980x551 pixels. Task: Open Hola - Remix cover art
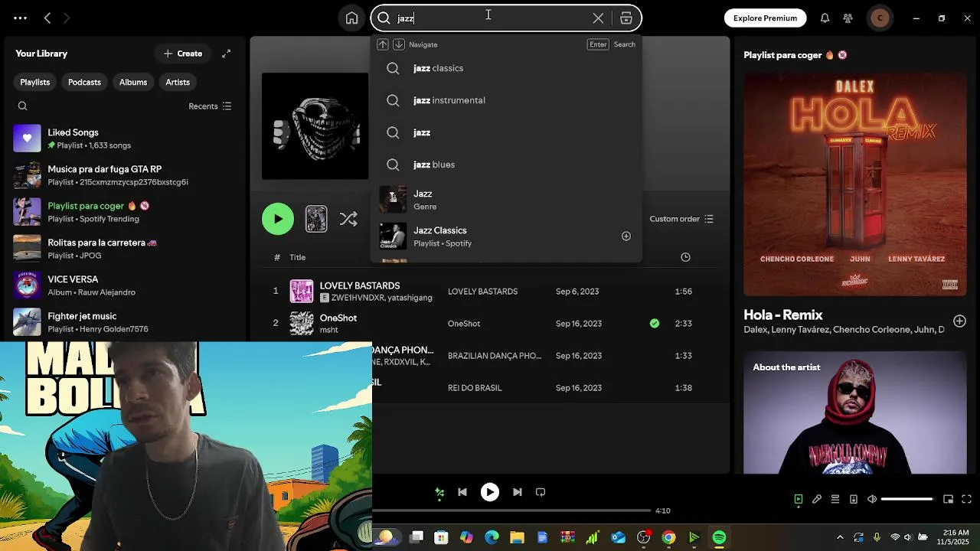coord(855,184)
